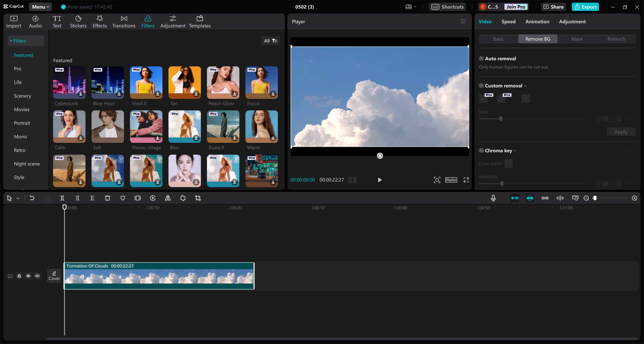Switch to the Speed tab
Image resolution: width=644 pixels, height=344 pixels.
click(508, 22)
